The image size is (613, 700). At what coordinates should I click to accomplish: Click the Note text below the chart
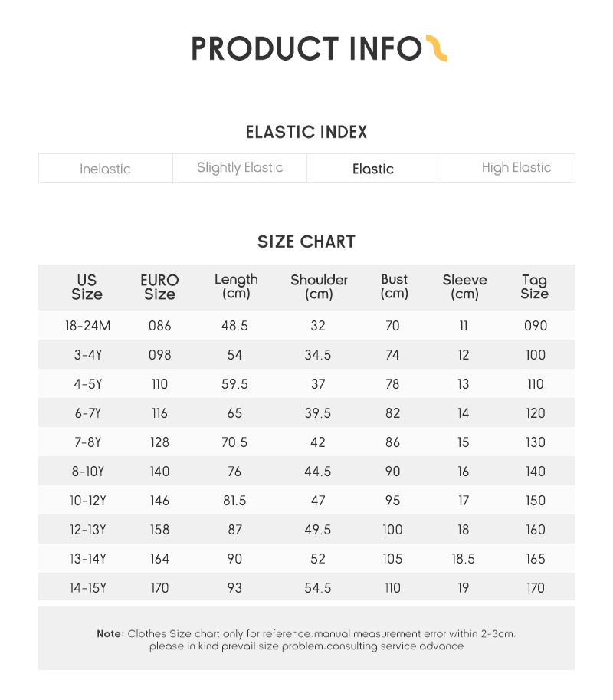(x=306, y=639)
